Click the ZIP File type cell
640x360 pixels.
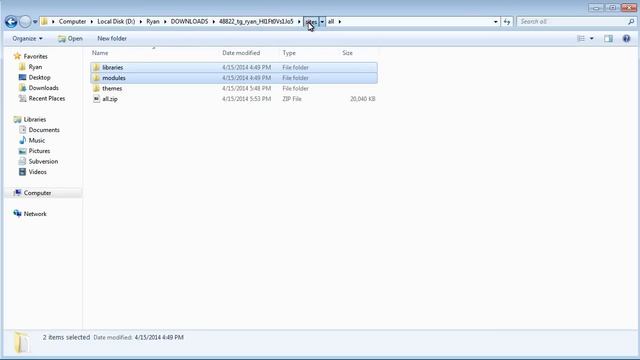point(292,99)
